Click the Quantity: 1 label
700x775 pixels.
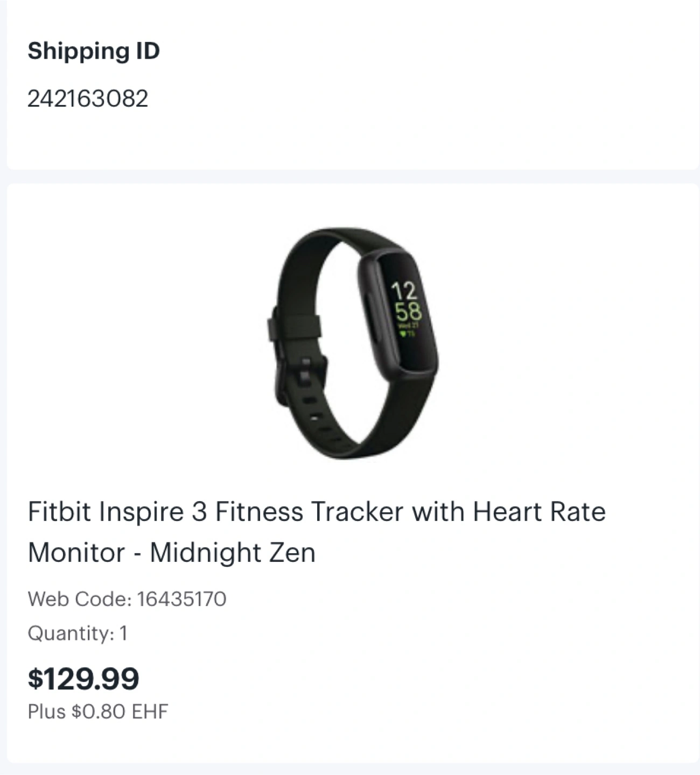[x=78, y=633]
